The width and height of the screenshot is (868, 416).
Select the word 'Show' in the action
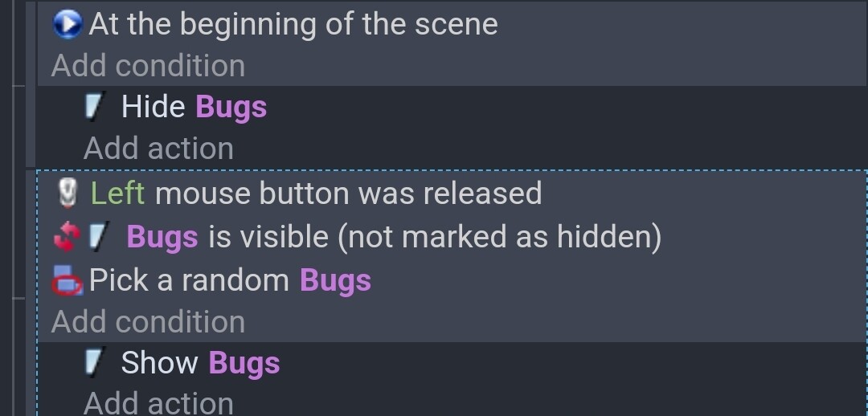[x=159, y=363]
